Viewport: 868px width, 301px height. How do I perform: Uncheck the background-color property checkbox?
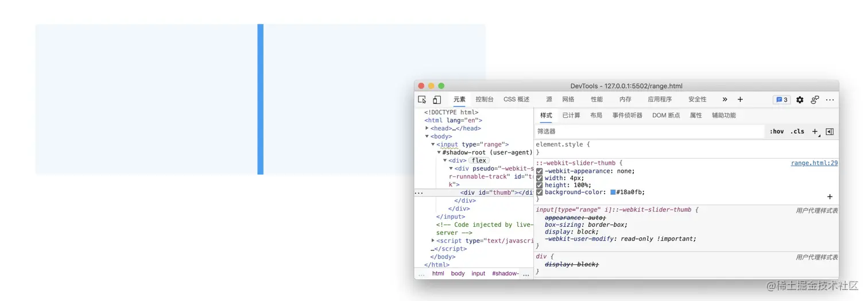540,192
